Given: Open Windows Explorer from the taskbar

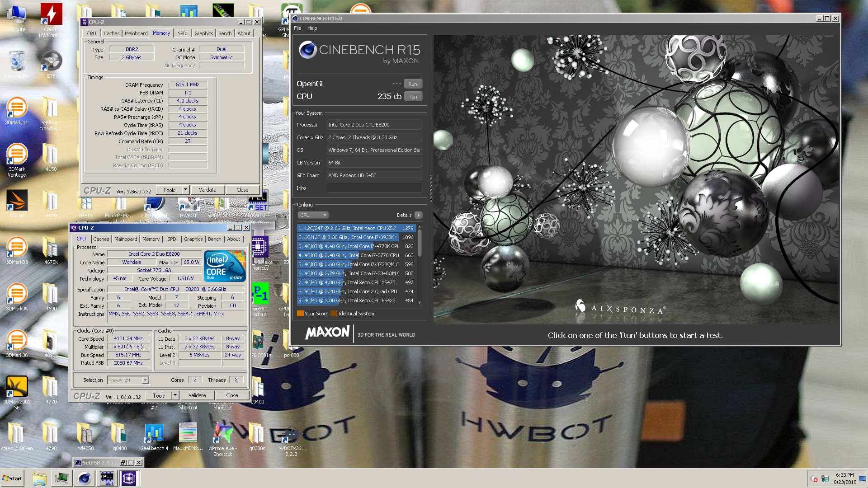Looking at the screenshot, I should tap(39, 478).
